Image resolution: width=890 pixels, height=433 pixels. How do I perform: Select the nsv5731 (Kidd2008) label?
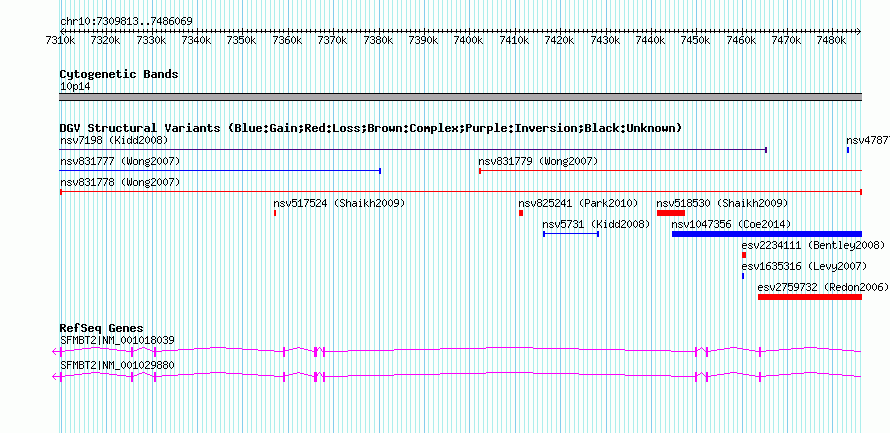pos(596,224)
